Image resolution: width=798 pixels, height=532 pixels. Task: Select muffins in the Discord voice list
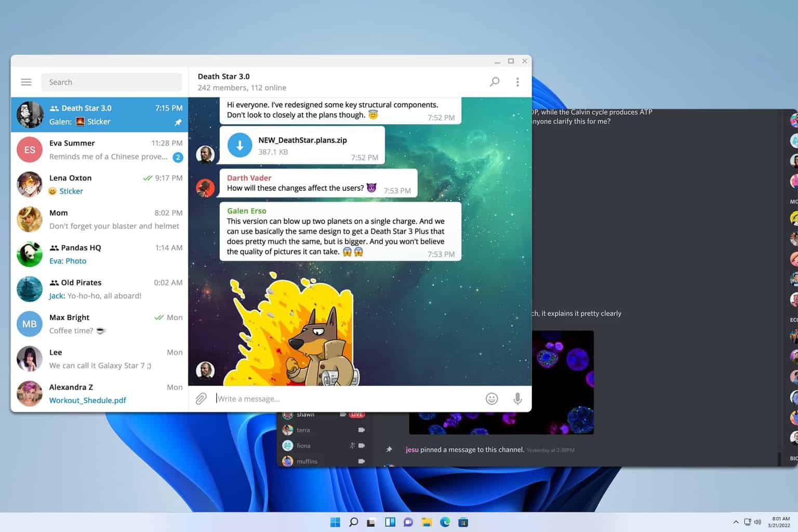click(324, 461)
